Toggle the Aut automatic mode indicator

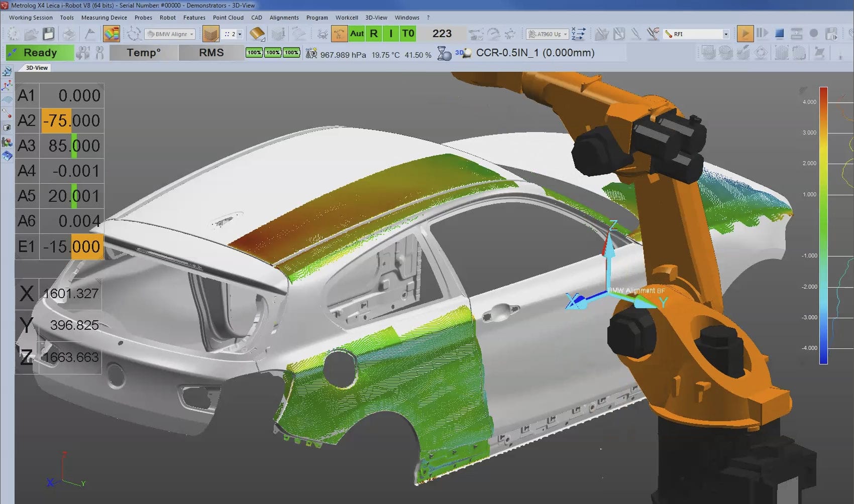357,34
